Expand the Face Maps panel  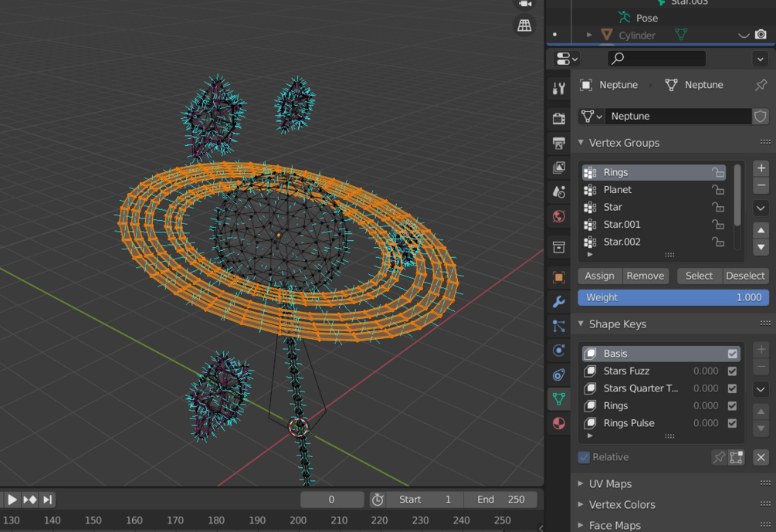(581, 525)
